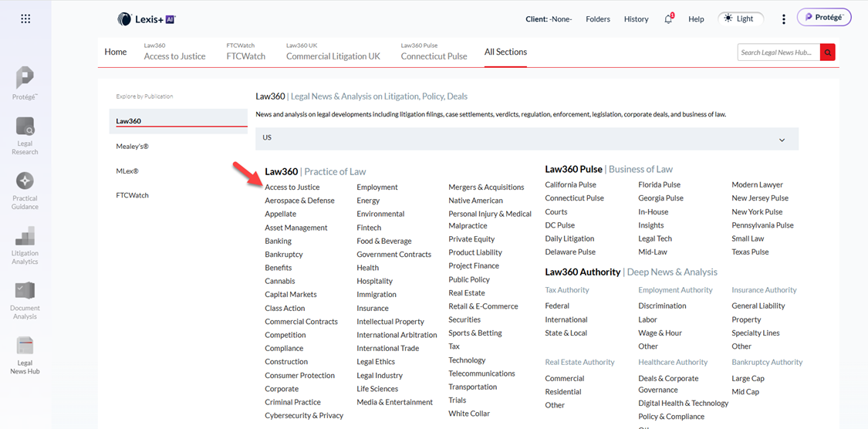Viewport: 868px width, 429px height.
Task: Select Mealey's publication in the list
Action: [132, 146]
